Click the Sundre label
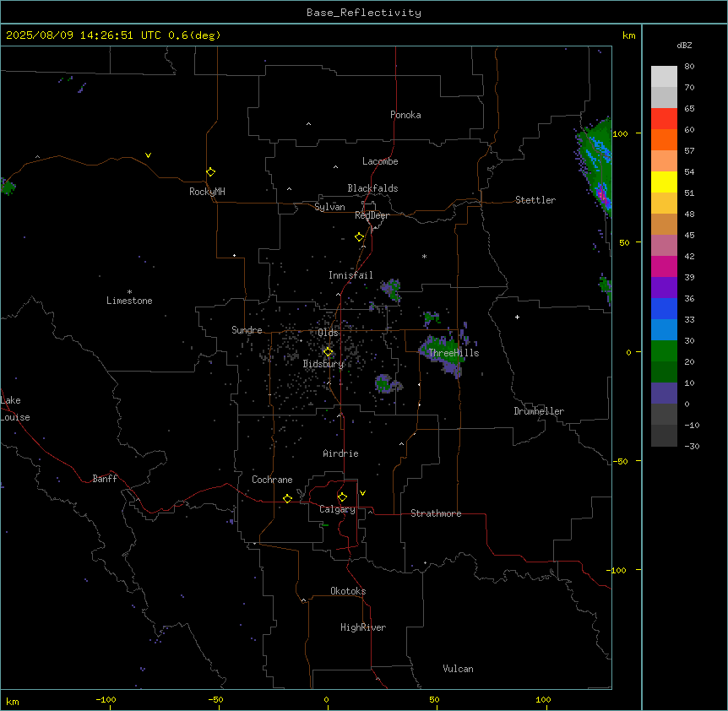This screenshot has width=728, height=711. tap(247, 330)
